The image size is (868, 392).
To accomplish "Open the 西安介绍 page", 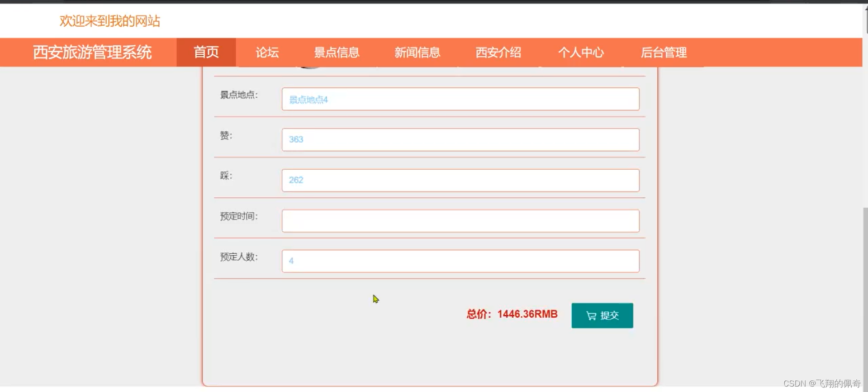I will click(498, 52).
